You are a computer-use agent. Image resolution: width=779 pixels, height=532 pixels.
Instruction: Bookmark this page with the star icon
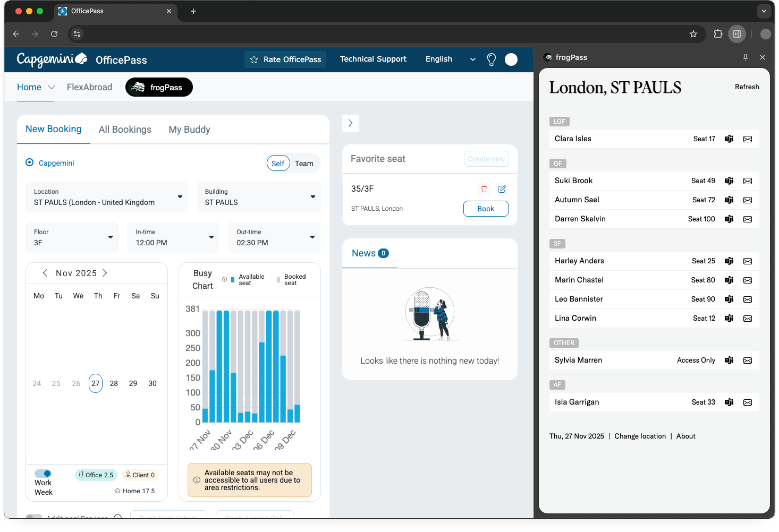point(693,34)
